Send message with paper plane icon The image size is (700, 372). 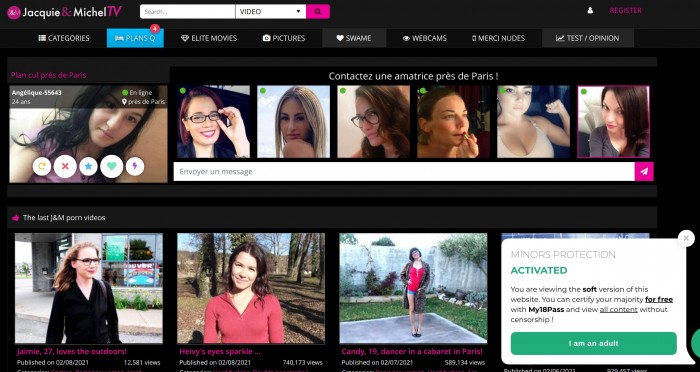coord(644,171)
